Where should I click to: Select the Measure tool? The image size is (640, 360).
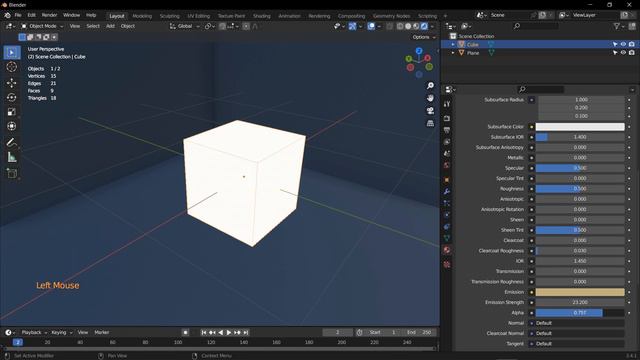coord(12,157)
